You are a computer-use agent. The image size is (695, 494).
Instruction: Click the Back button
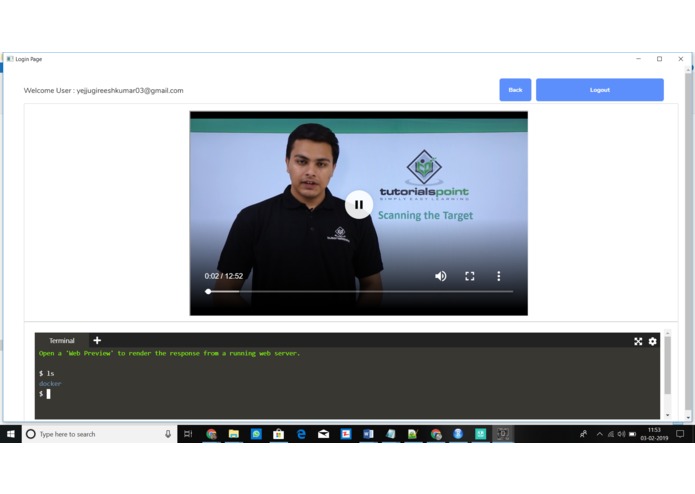point(515,89)
